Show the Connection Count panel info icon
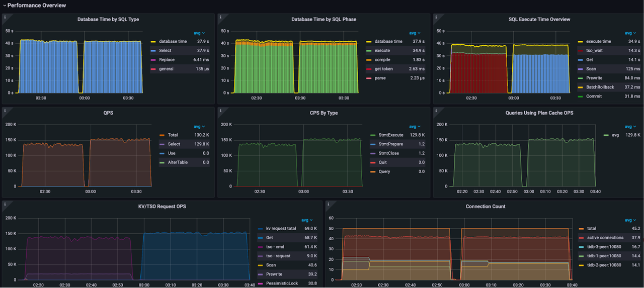 coord(328,204)
